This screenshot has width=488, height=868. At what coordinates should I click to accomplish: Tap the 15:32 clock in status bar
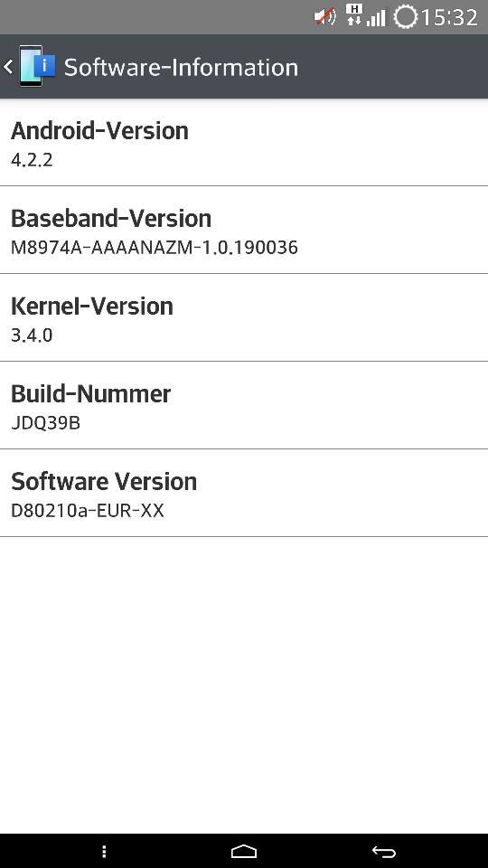tap(449, 18)
